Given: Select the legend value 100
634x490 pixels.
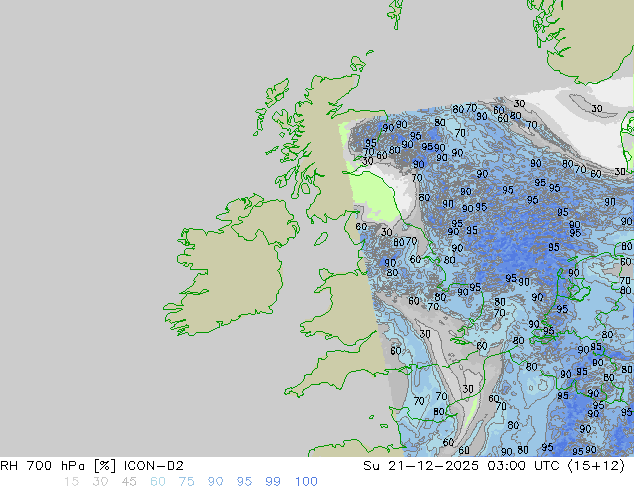Looking at the screenshot, I should tap(306, 482).
